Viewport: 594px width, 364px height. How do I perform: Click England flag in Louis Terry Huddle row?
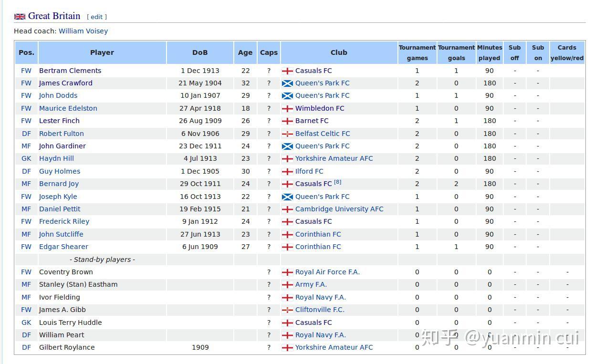(x=287, y=322)
